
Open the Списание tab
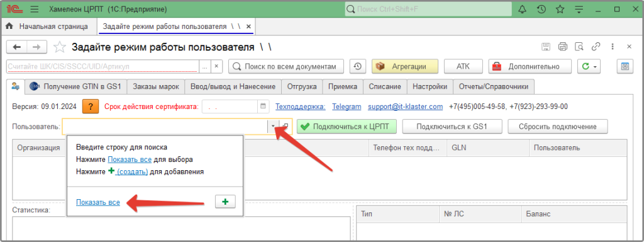point(385,87)
